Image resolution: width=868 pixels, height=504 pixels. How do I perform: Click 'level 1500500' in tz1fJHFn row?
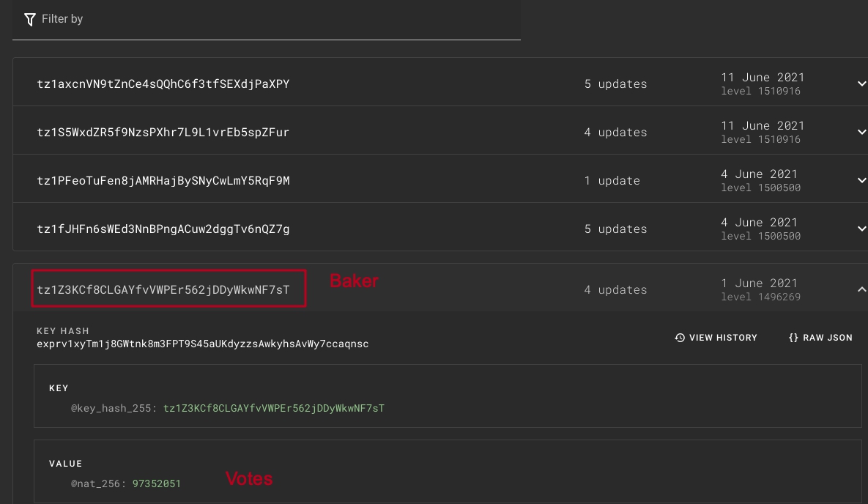(x=760, y=235)
